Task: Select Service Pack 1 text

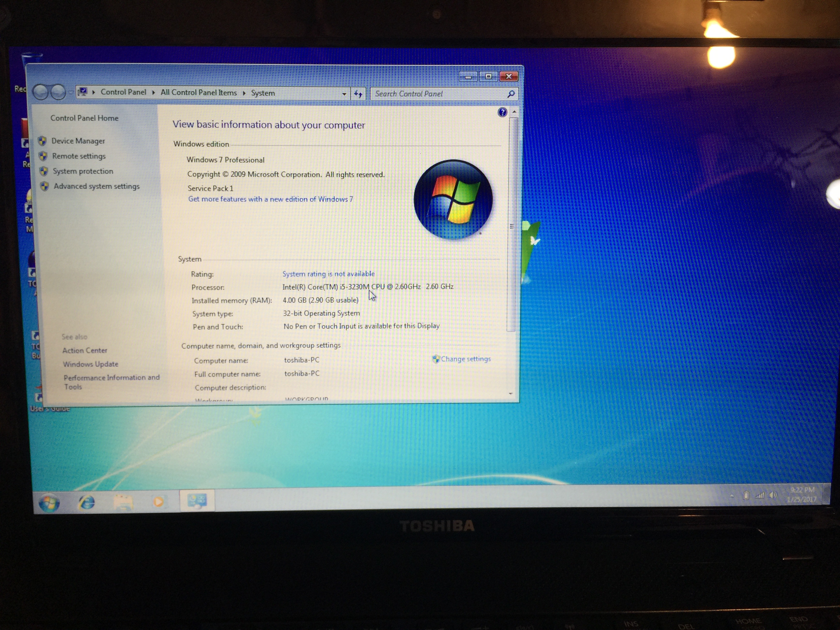Action: coord(210,188)
